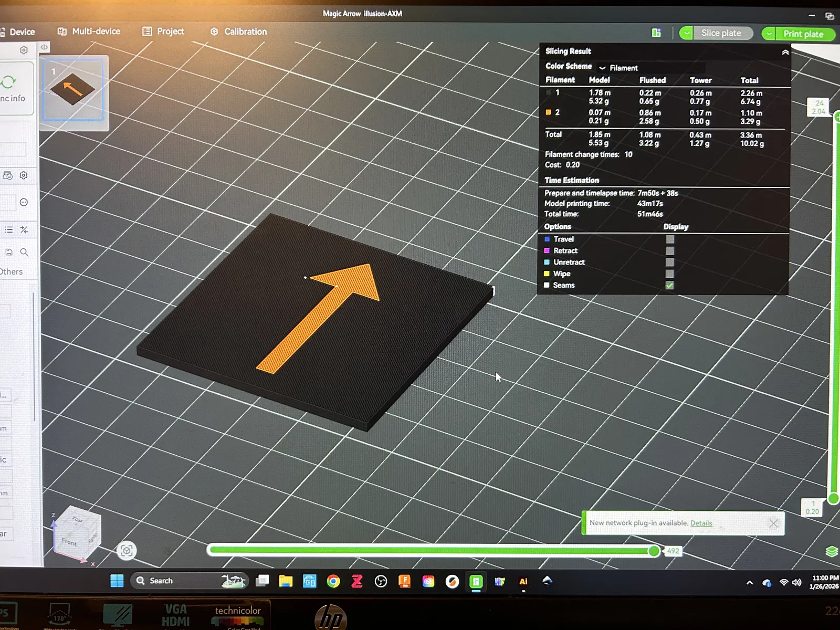This screenshot has height=630, width=840.
Task: Click the horizontal move slider handle at 492
Action: [x=654, y=551]
